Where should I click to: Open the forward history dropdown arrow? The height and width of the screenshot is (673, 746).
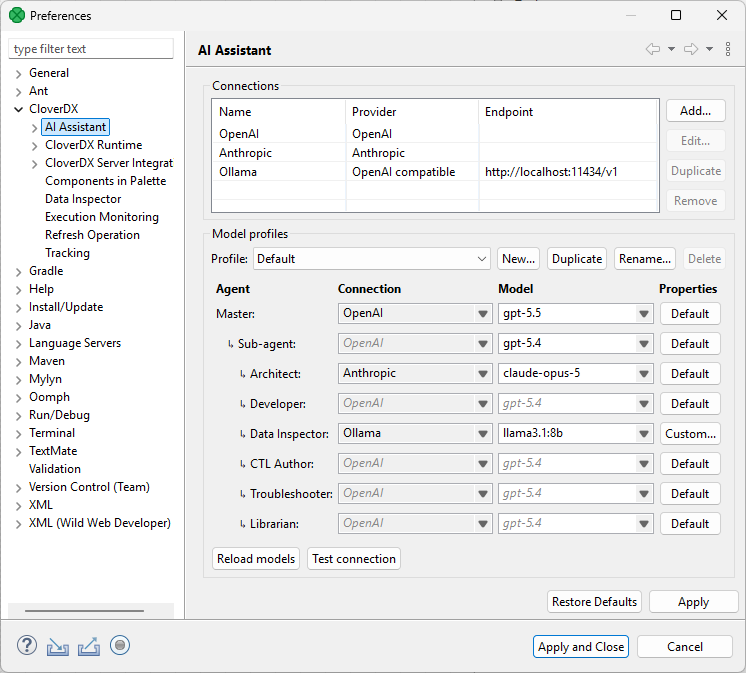point(709,49)
